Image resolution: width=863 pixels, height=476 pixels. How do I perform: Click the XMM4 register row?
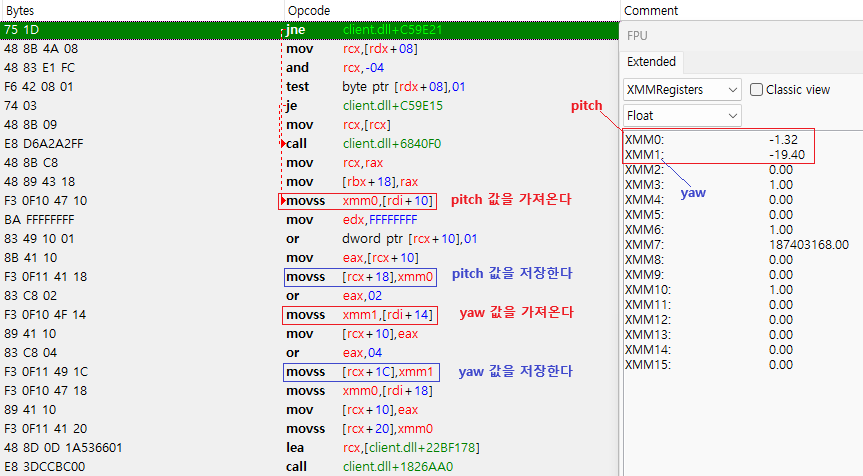click(x=709, y=200)
